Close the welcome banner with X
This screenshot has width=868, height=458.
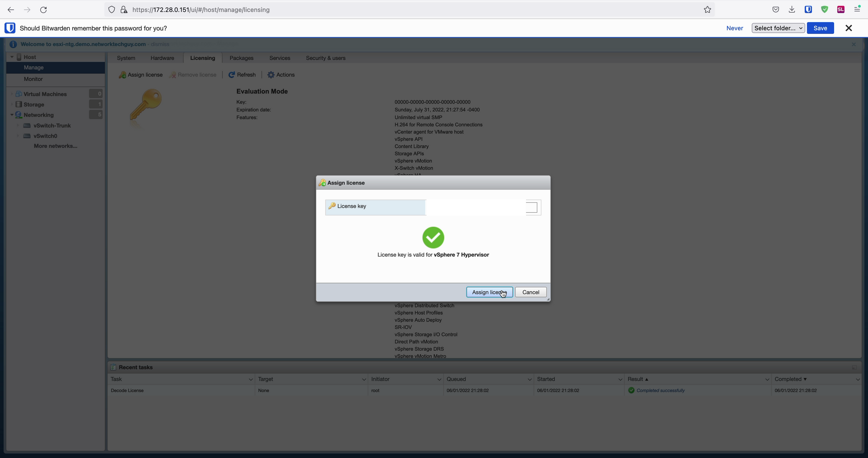(854, 44)
